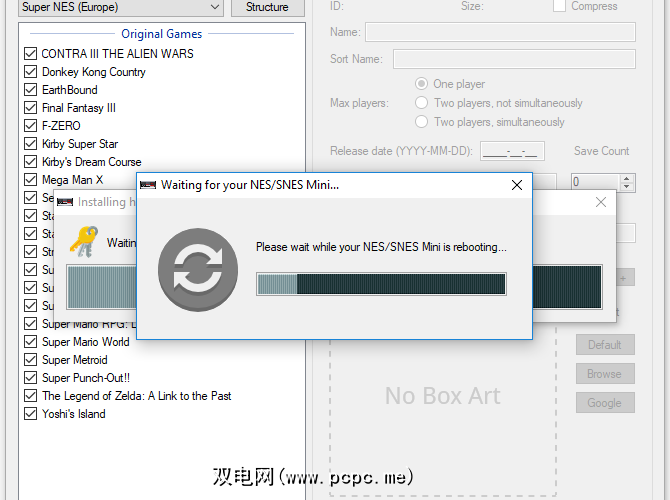
Task: Close the Waiting for NES/SNES Mini dialog
Action: [517, 185]
